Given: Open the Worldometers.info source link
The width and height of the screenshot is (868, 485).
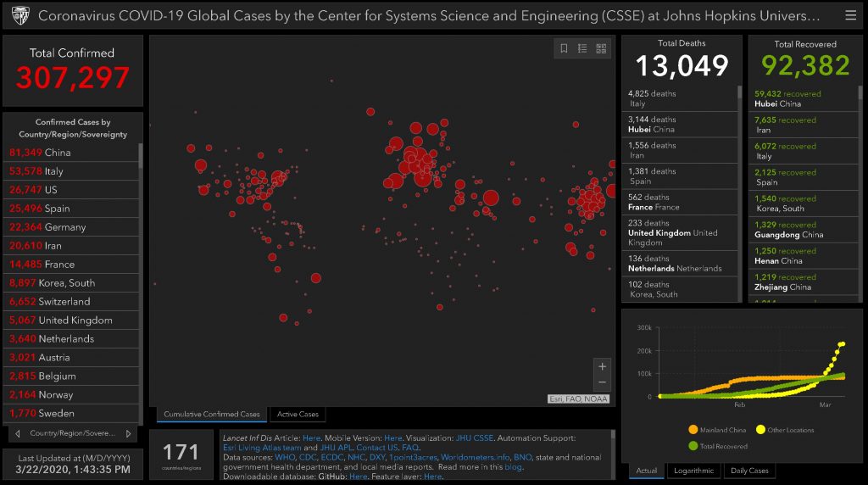Looking at the screenshot, I should 475,457.
